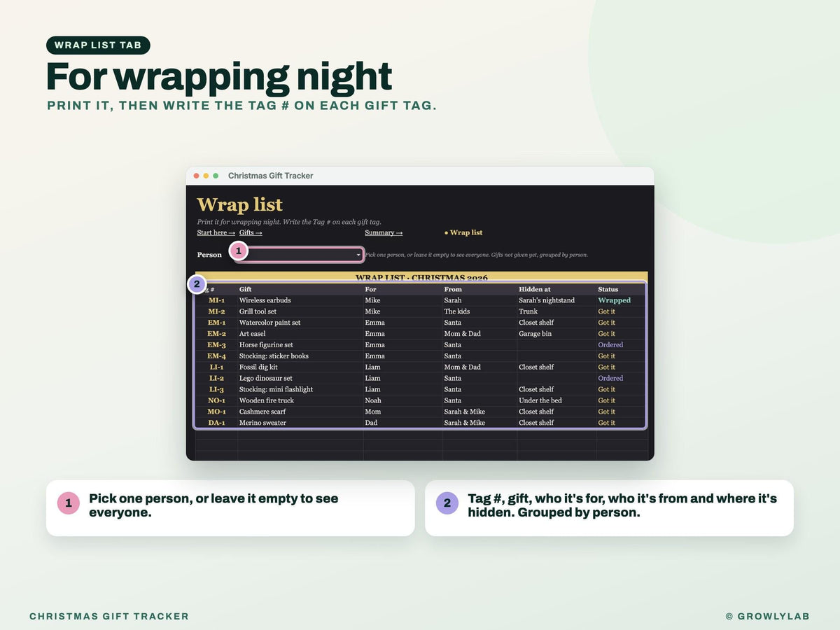This screenshot has height=630, width=840.
Task: Click 'Dad' in the For column
Action: click(371, 423)
